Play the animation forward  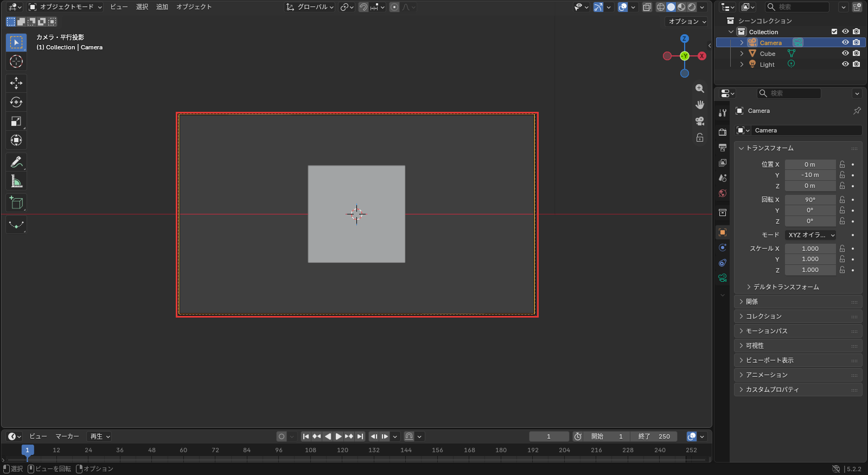click(339, 436)
